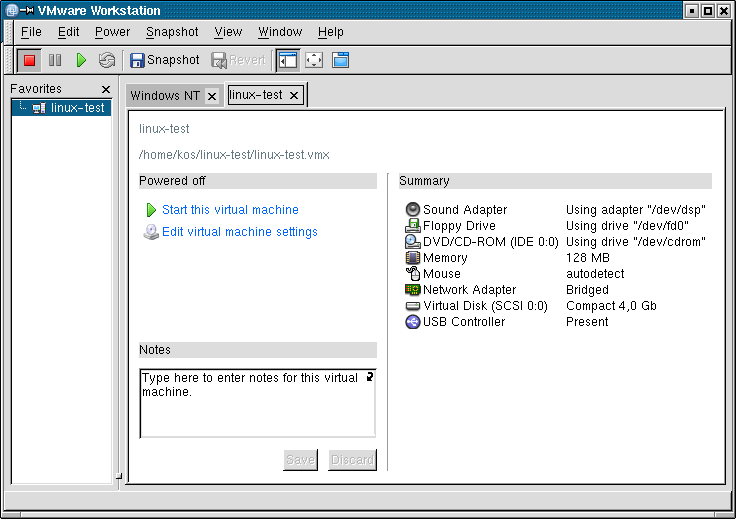Open the Help menu
Viewport: 736px width, 519px height.
(330, 32)
